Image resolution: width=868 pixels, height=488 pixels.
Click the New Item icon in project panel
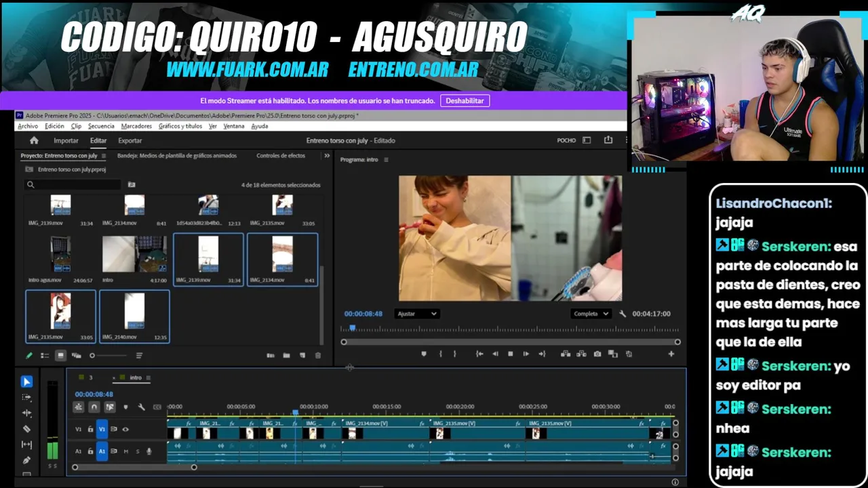pyautogui.click(x=302, y=355)
